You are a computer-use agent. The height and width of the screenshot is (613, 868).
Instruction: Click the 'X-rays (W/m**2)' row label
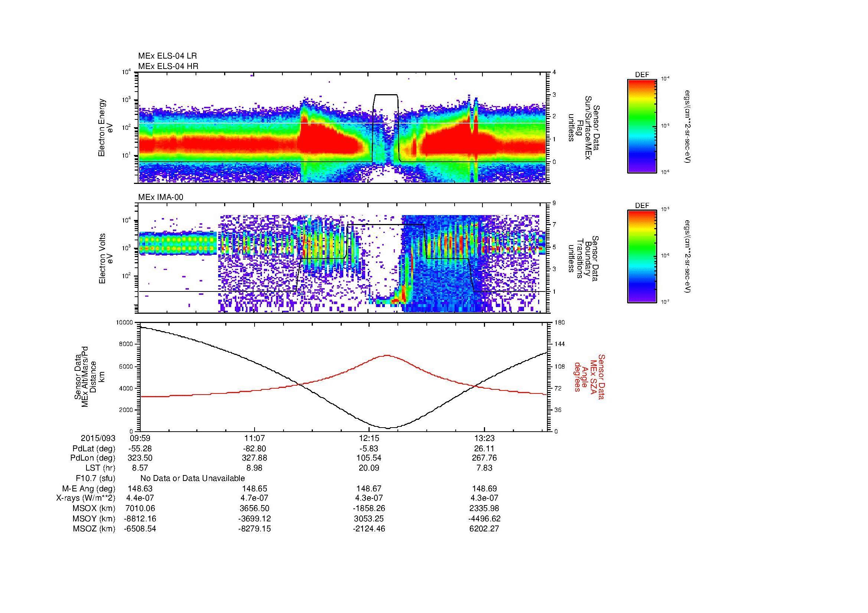point(86,498)
